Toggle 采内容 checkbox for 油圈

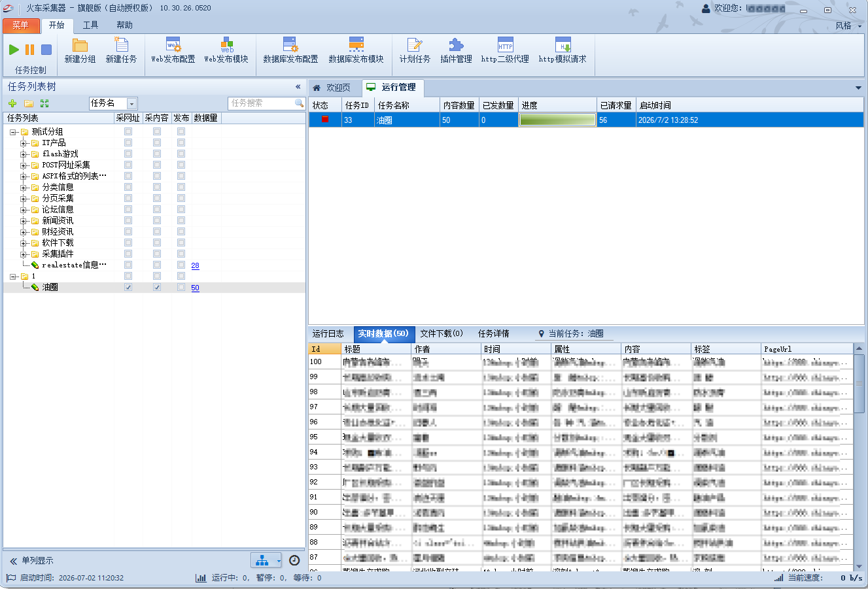point(157,287)
